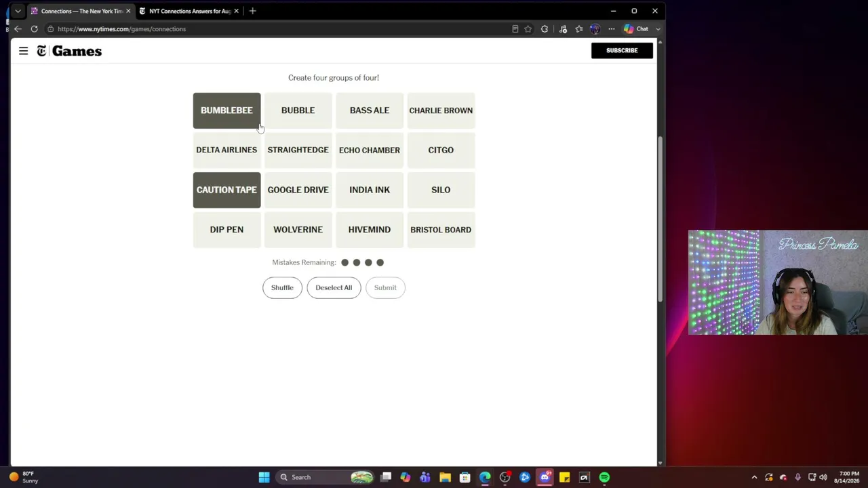Image resolution: width=868 pixels, height=488 pixels.
Task: Open the music note toolbar icon
Action: click(563, 29)
